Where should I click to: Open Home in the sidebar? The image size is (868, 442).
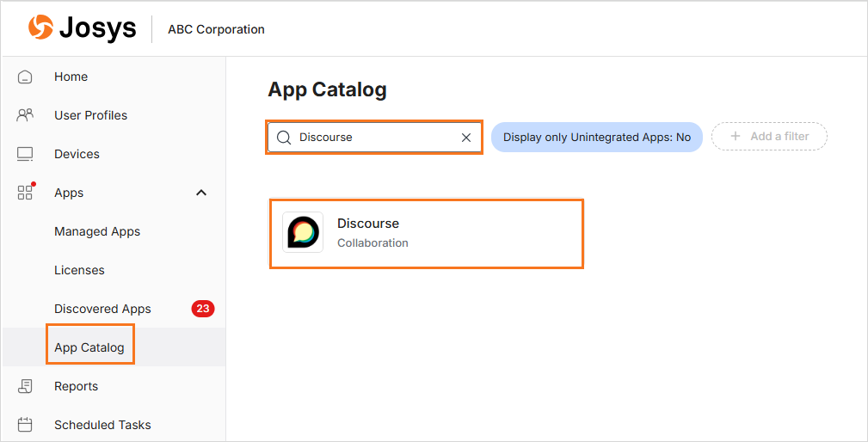click(x=71, y=77)
